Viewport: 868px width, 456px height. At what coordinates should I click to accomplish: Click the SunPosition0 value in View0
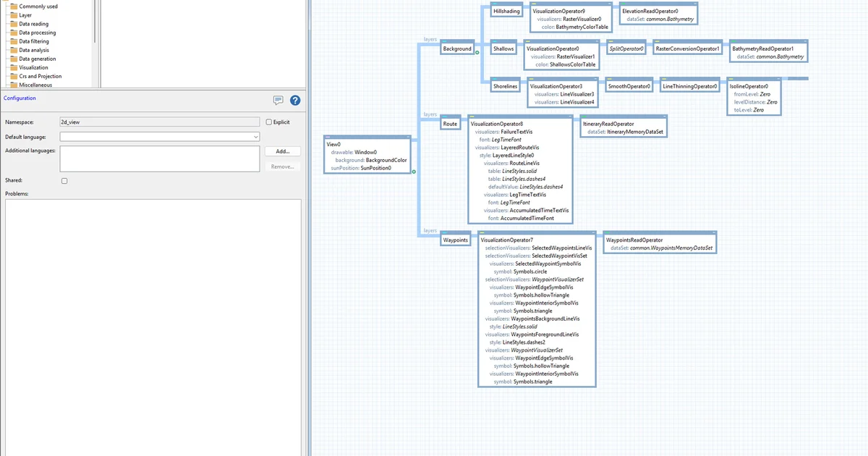pos(375,168)
